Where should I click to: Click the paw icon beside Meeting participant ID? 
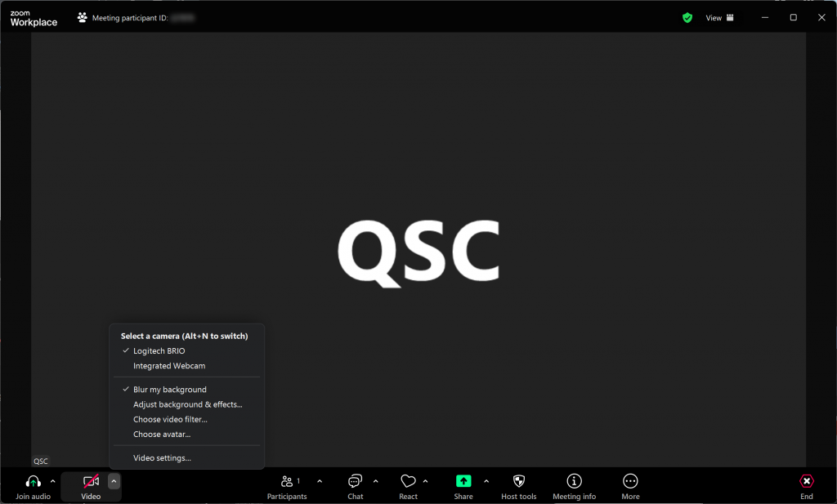click(x=83, y=18)
